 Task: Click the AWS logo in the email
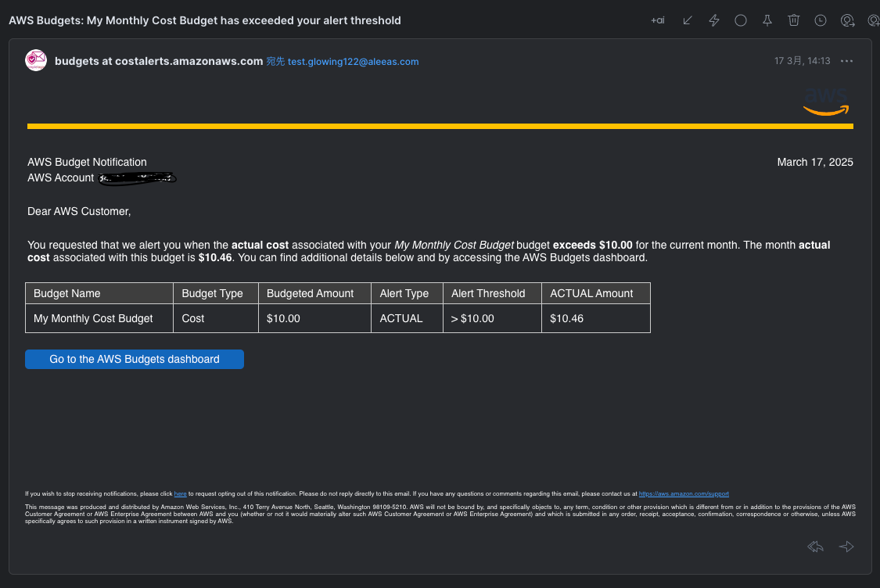click(826, 102)
